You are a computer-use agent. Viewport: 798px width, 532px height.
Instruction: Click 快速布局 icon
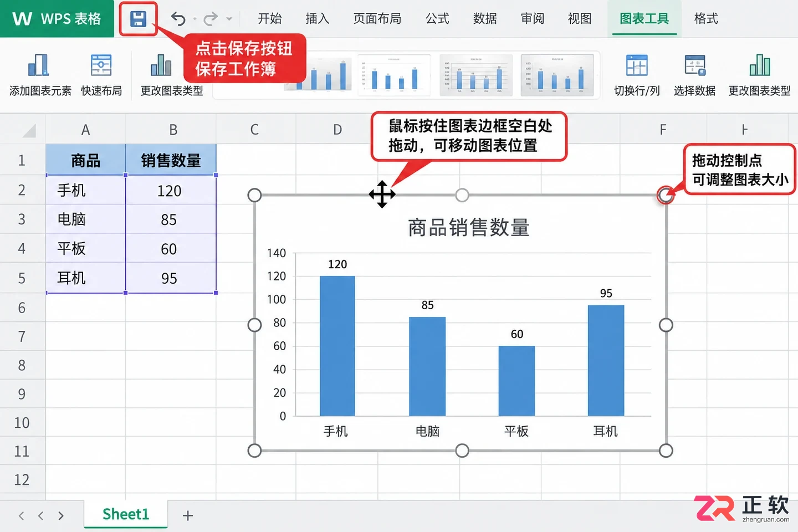[101, 65]
